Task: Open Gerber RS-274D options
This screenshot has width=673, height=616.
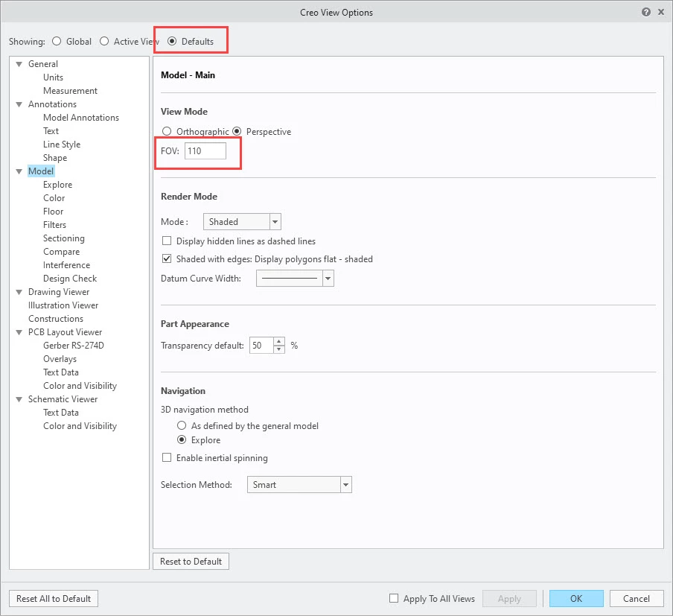Action: point(74,346)
